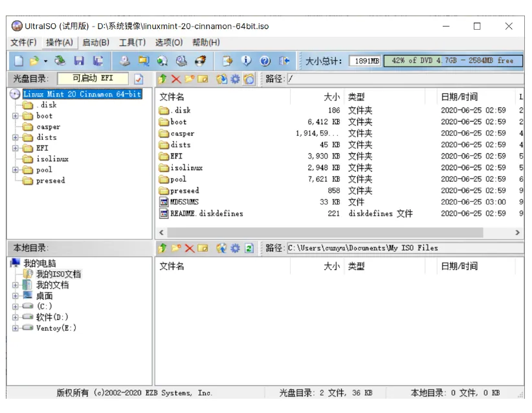This screenshot has height=413, width=532.
Task: Click the green Refresh icon in the local directory toolbar
Action: tap(249, 249)
